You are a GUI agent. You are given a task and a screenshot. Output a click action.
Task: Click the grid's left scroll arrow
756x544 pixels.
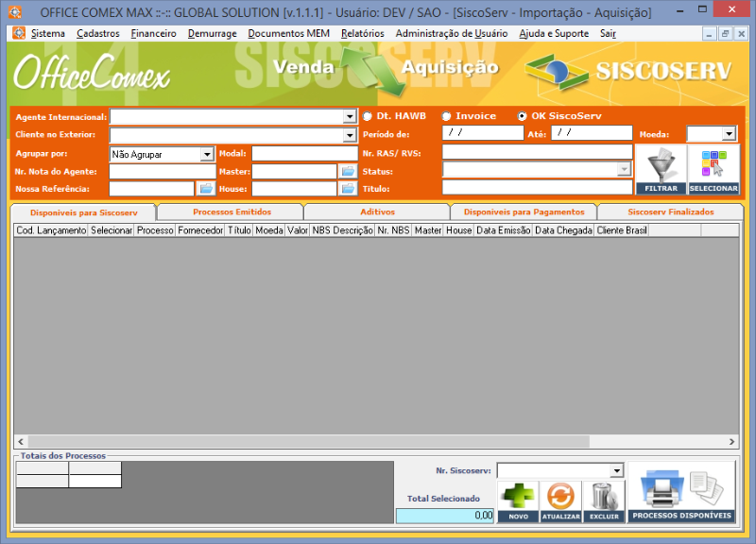tap(21, 441)
